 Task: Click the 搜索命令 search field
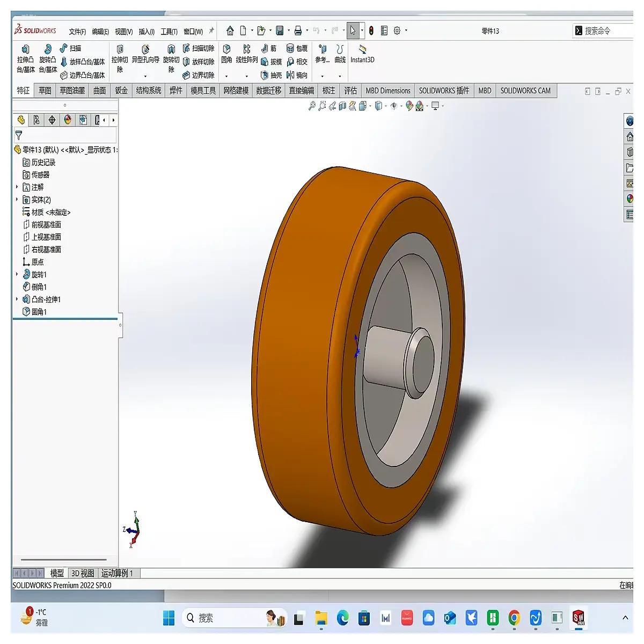[x=603, y=31]
